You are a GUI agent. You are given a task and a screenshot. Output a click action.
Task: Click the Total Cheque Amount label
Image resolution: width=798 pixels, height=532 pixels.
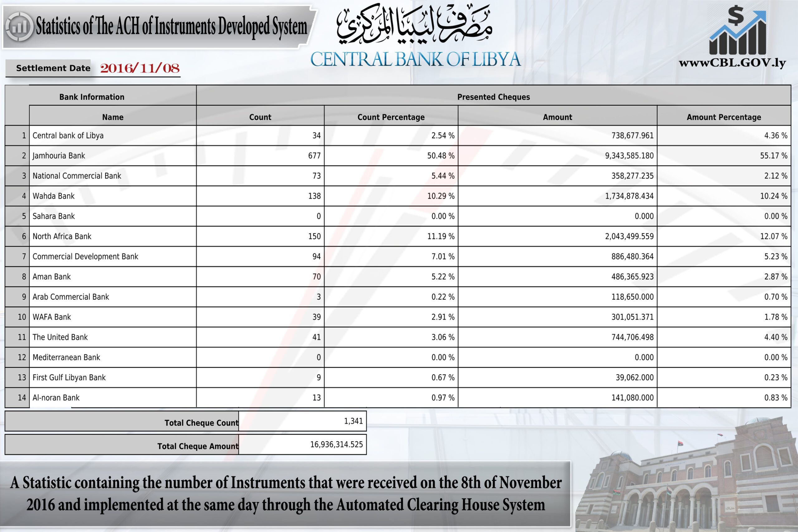[198, 447]
